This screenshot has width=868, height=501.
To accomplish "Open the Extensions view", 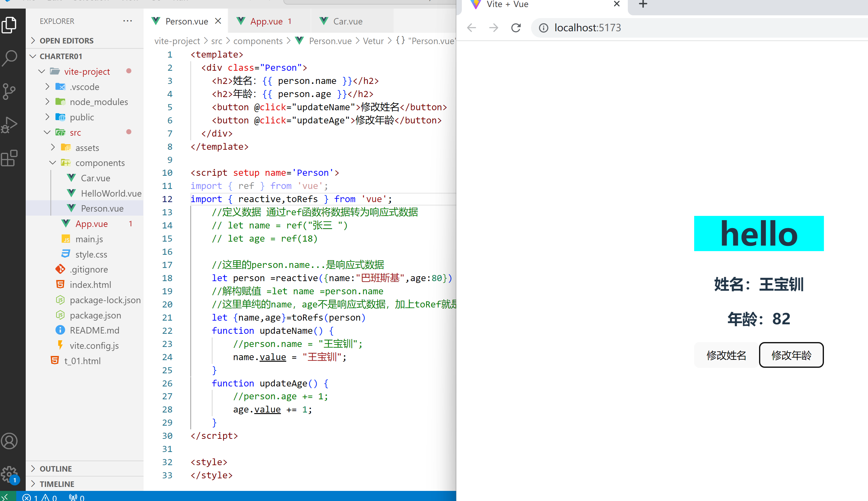I will point(9,158).
